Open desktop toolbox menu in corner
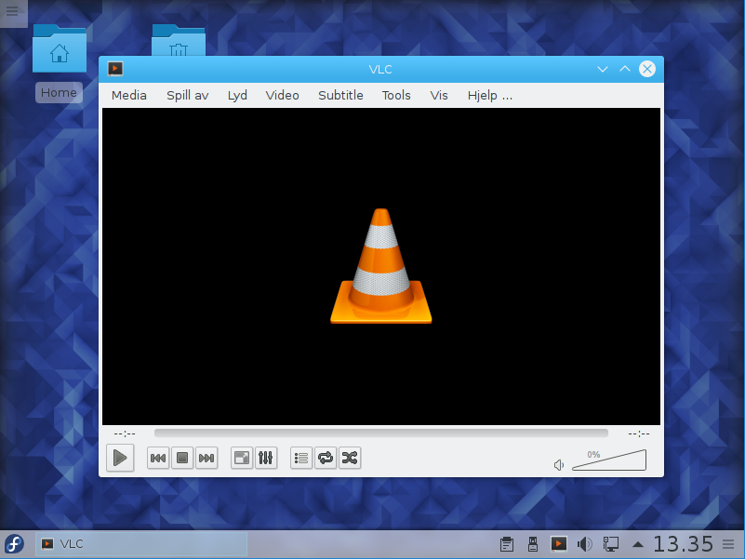 [13, 11]
